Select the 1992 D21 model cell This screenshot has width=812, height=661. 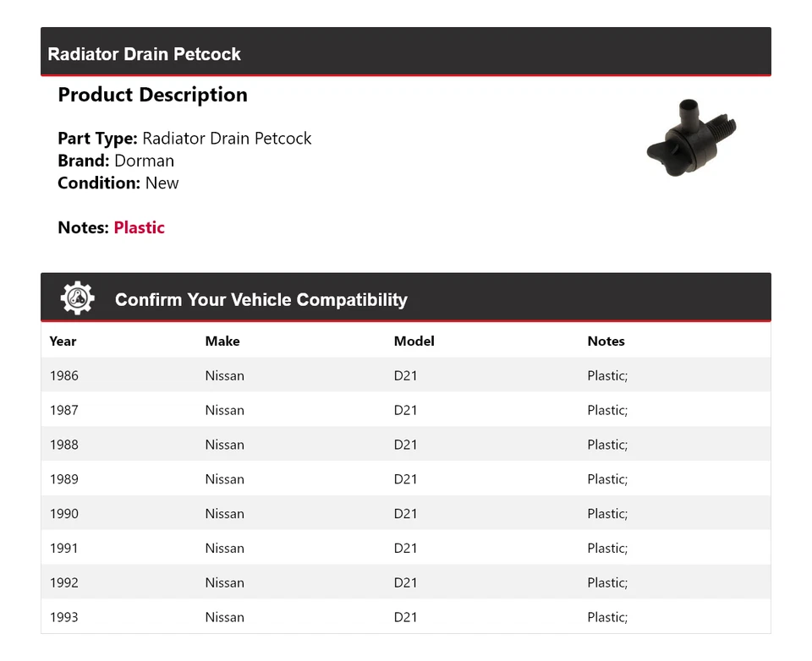405,582
